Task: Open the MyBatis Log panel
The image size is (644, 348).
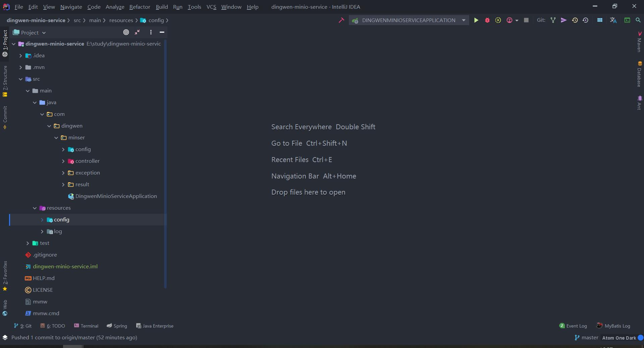Action: tap(613, 326)
